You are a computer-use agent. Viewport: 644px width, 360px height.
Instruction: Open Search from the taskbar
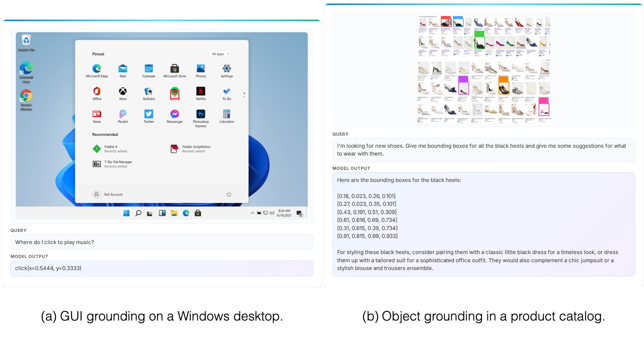pyautogui.click(x=138, y=213)
